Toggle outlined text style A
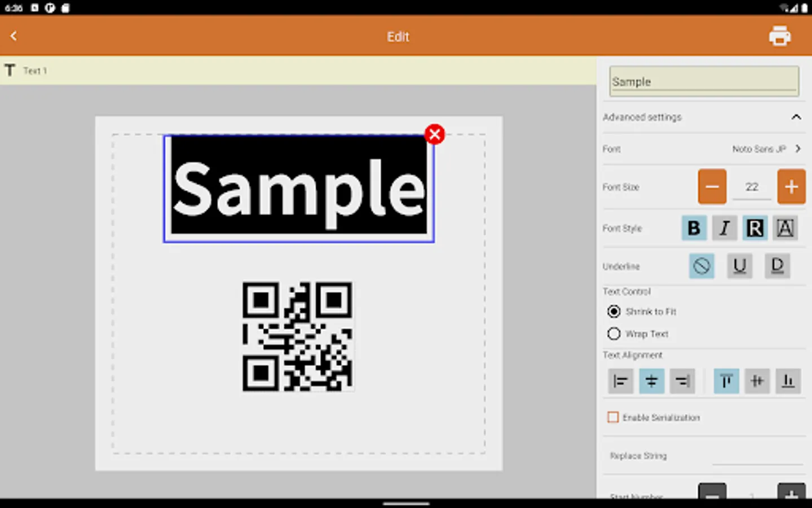The image size is (812, 508). pos(785,228)
